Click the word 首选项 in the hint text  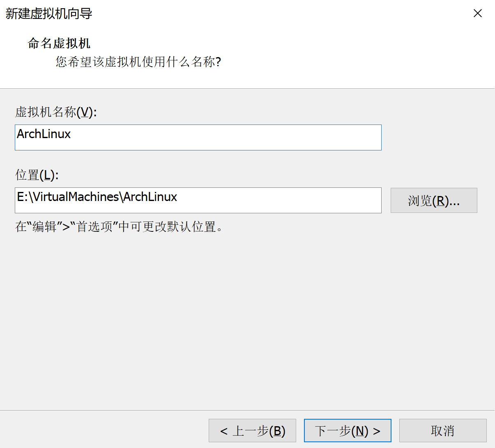pos(94,227)
